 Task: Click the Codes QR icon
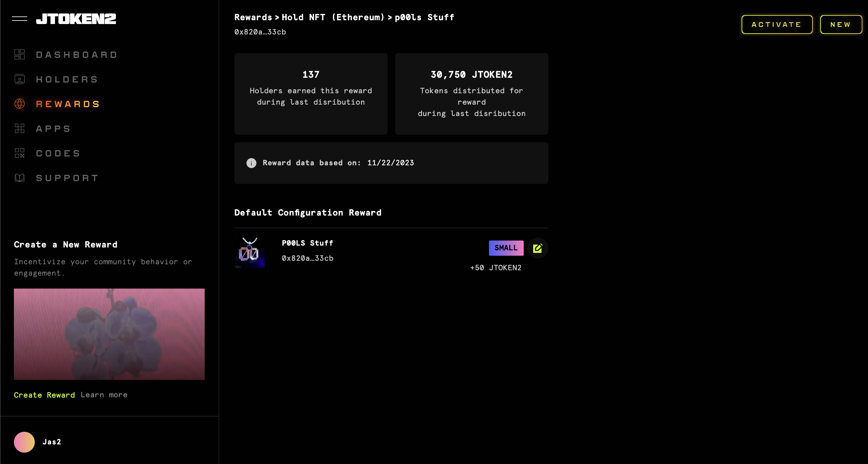(20, 153)
